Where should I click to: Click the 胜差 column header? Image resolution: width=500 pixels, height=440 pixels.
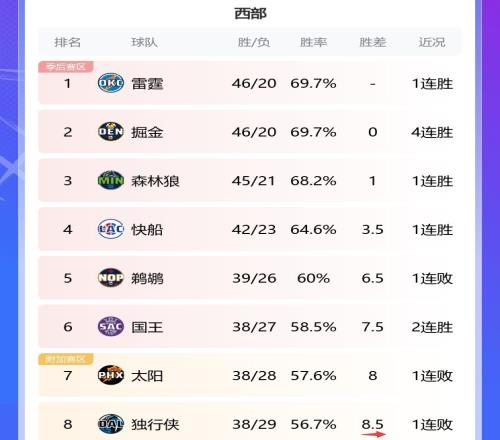tap(373, 42)
